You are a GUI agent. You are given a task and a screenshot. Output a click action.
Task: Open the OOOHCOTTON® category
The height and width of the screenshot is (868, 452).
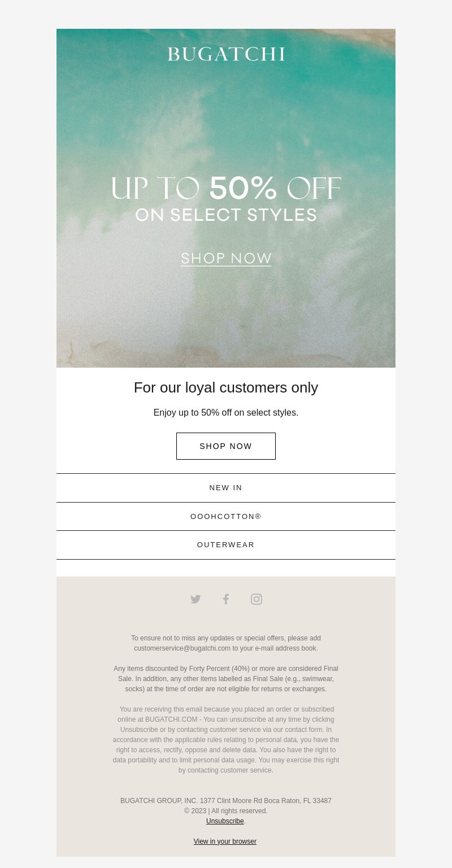(x=226, y=516)
